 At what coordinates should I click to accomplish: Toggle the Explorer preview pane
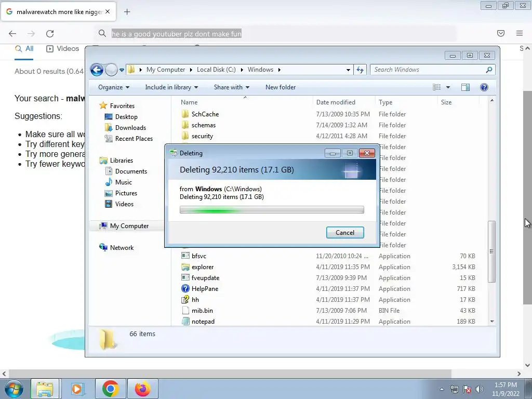click(465, 87)
